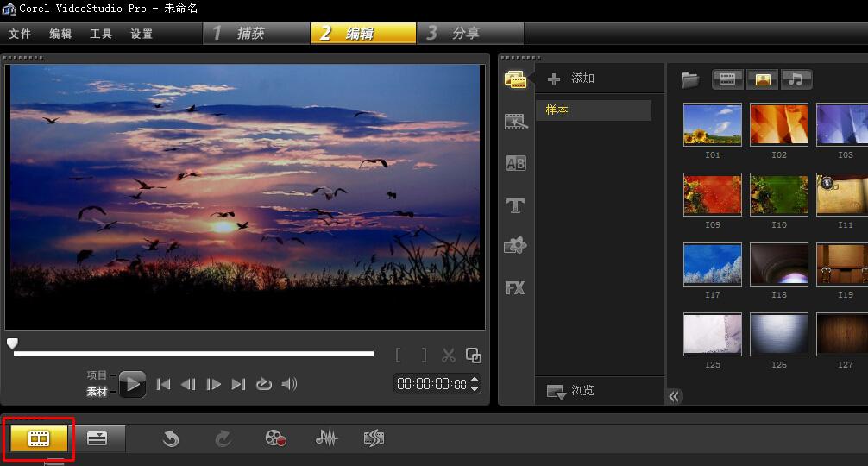
Task: Toggle audio files display in library
Action: coord(796,79)
